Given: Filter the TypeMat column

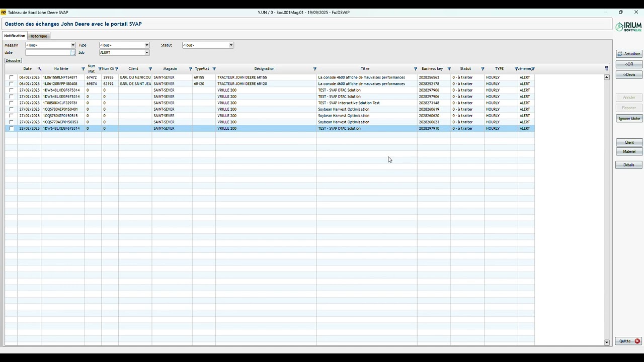Looking at the screenshot, I should coord(214,69).
